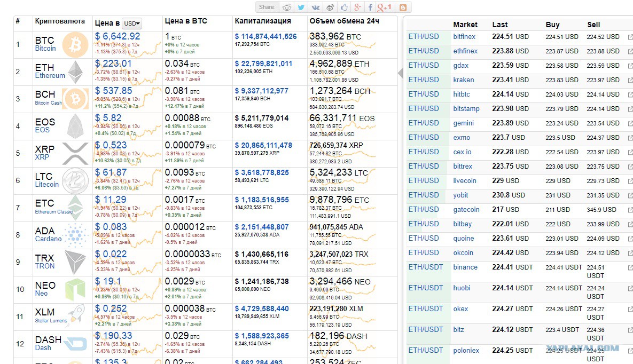Open BTC price $ 6,642.92

tap(118, 36)
